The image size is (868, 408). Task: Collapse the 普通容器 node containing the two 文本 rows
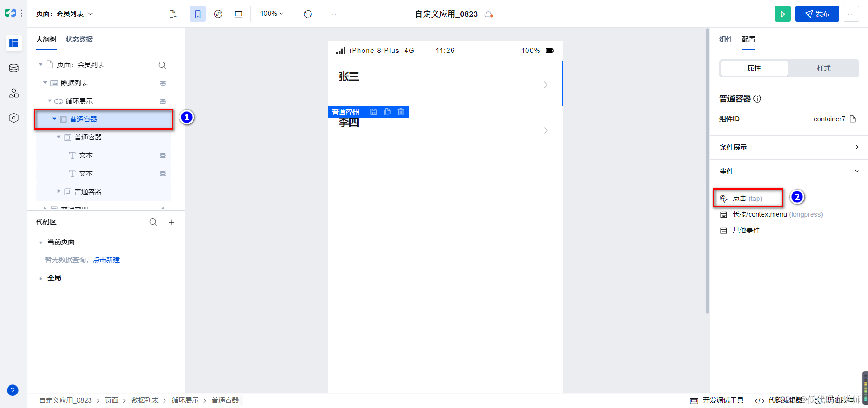pos(59,137)
